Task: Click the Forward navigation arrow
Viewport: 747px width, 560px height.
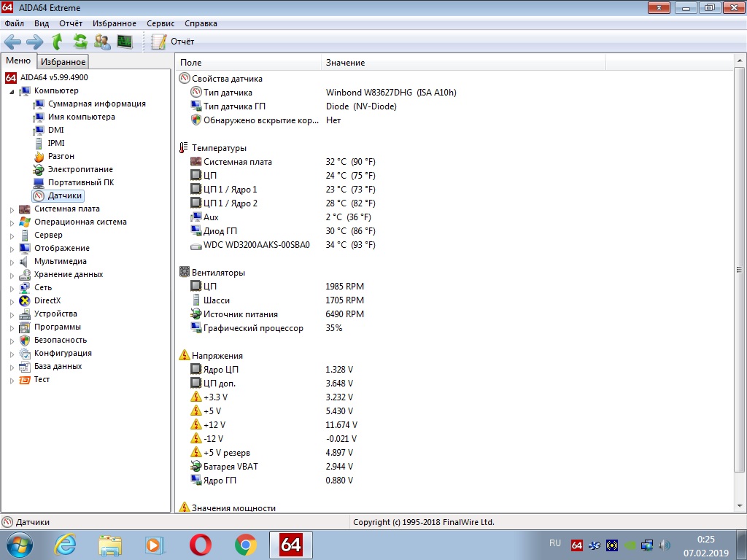Action: (34, 42)
